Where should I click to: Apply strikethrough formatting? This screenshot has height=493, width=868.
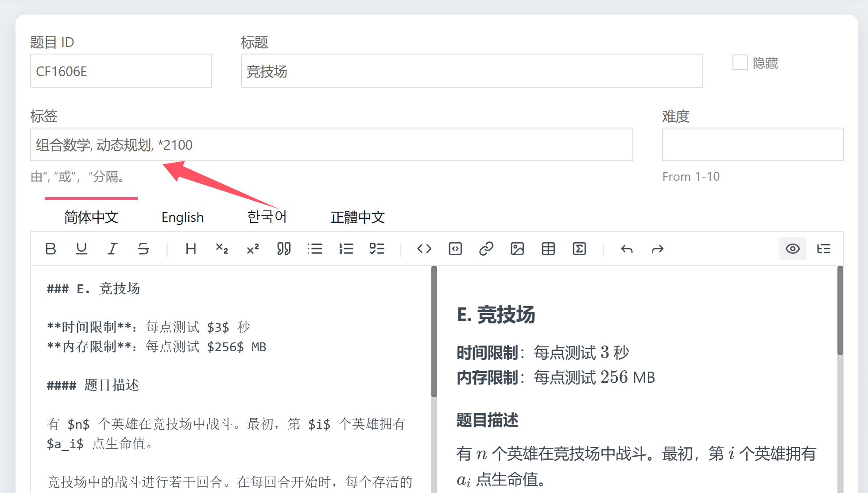[143, 249]
